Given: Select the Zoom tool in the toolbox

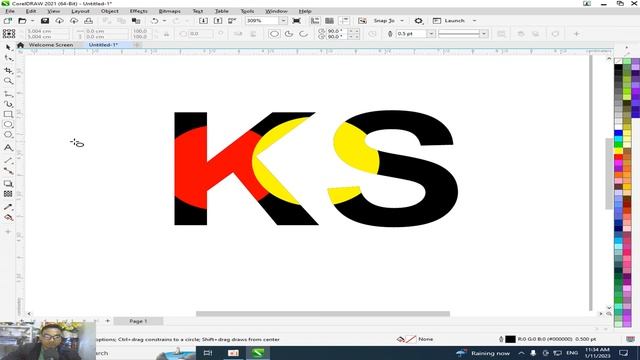Looking at the screenshot, I should point(8,81).
